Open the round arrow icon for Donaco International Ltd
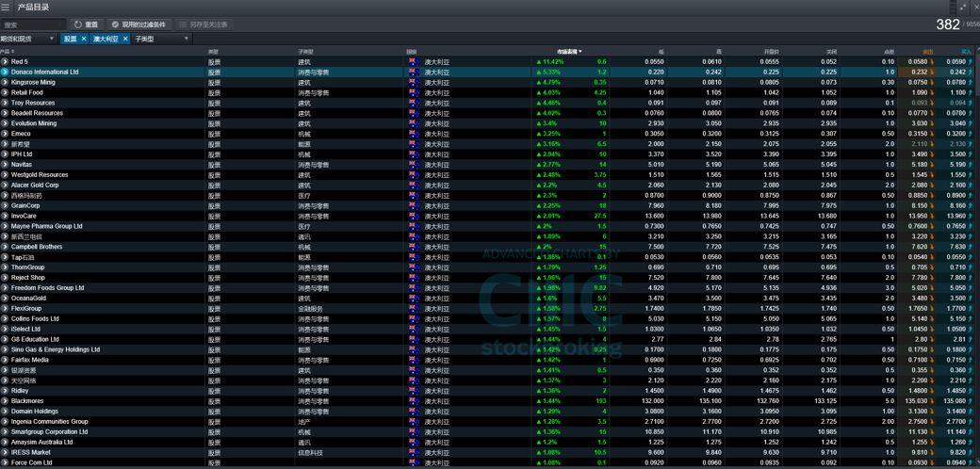This screenshot has width=980, height=469. [x=5, y=72]
